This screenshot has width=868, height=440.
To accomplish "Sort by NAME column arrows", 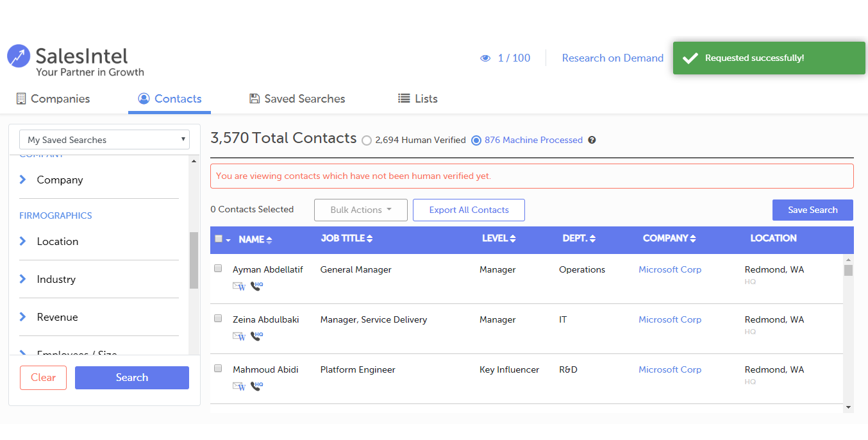I will [269, 239].
